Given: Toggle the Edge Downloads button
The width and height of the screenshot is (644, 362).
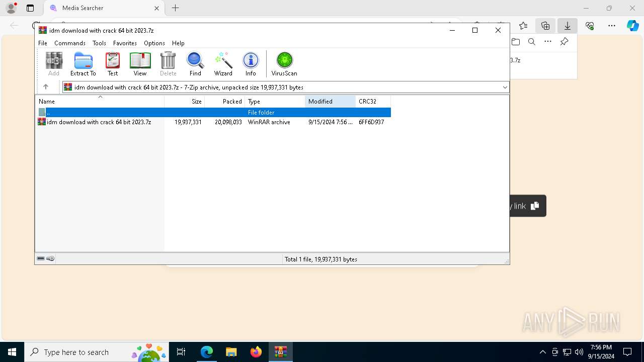Looking at the screenshot, I should pyautogui.click(x=568, y=26).
